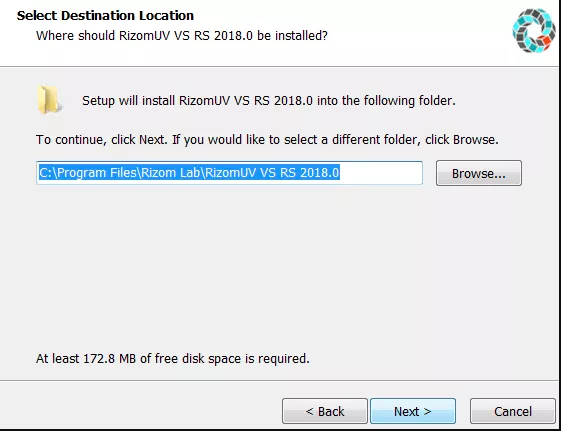Click the '172.8 MB' value in the disk space text
Viewport: 561px width, 431px height.
point(109,358)
